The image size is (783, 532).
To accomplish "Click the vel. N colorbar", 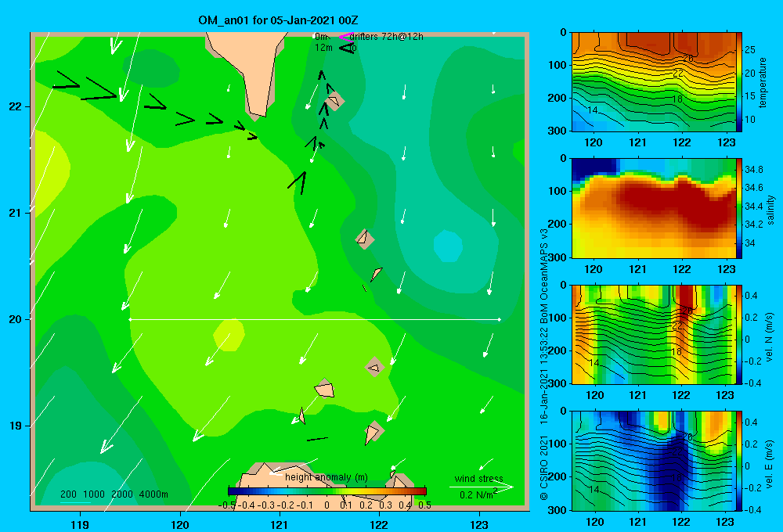I will click(739, 334).
